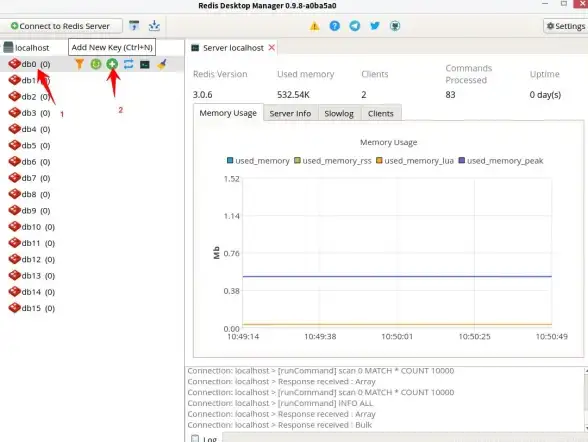Image resolution: width=588 pixels, height=442 pixels.
Task: Open the console icon in db0 row
Action: pos(145,64)
